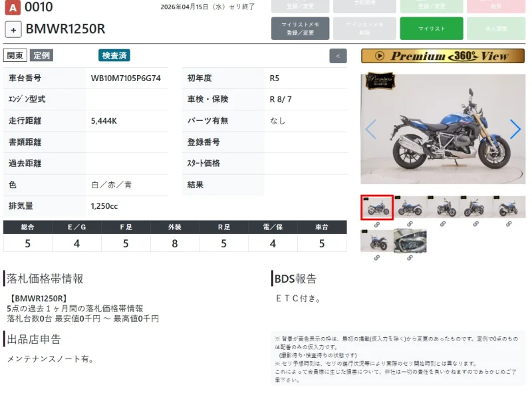Click the 外装 score value 8

(175, 243)
